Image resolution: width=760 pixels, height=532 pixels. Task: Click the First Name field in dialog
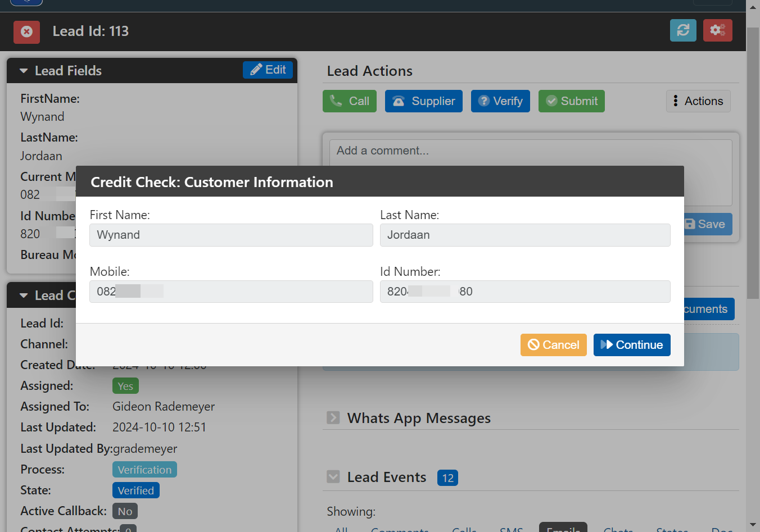click(231, 235)
